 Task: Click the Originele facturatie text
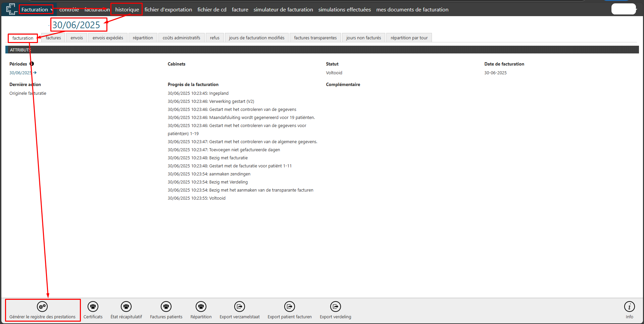[x=28, y=93]
